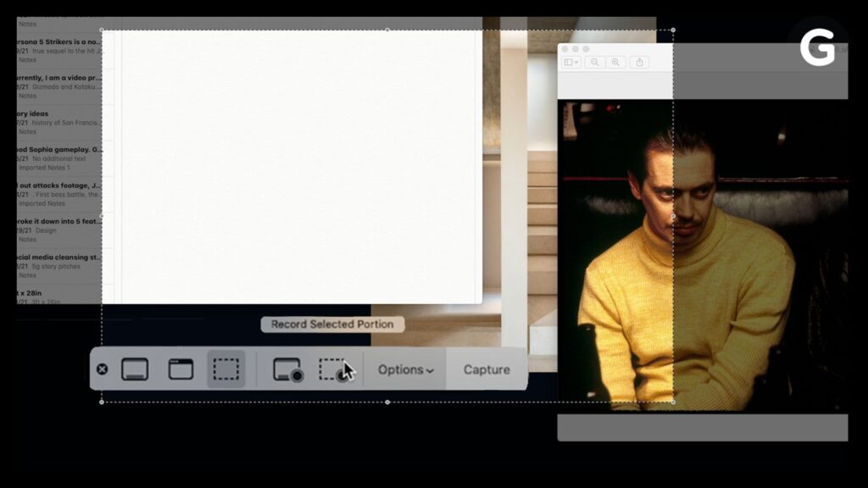
Task: Open Preview sidebar view dropdown
Action: coord(571,62)
